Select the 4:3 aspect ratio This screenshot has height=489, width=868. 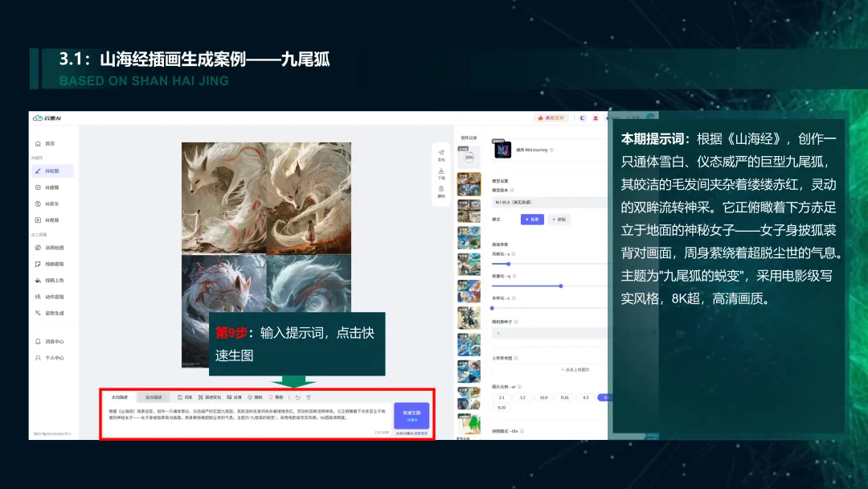(586, 397)
